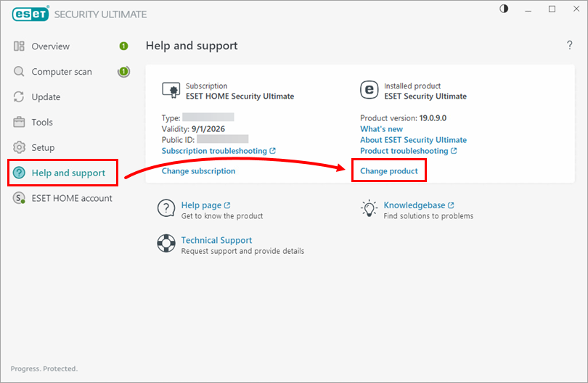Viewport: 588px width, 383px height.
Task: Open Product troubleshooting external link
Action: tap(408, 151)
